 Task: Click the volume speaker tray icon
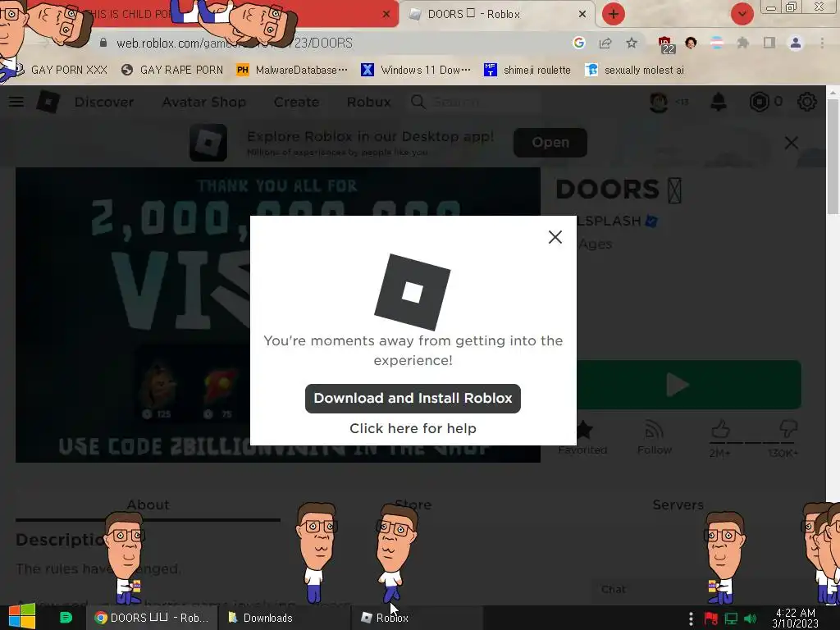coord(751,619)
